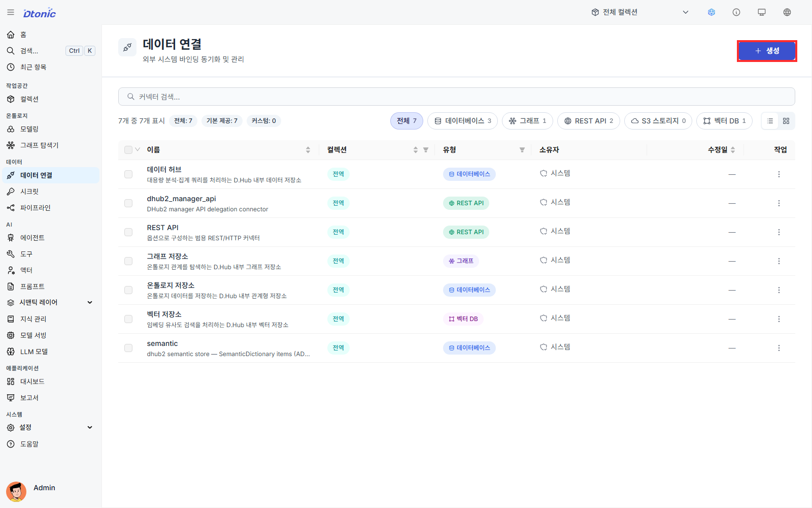This screenshot has width=812, height=508.
Task: Click the 기본 제공: 7 chip
Action: [x=222, y=121]
